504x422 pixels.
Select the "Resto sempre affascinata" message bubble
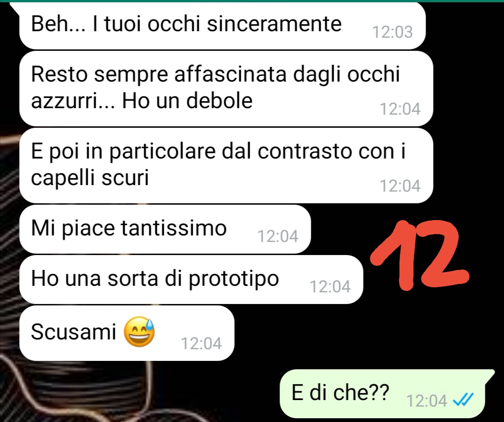pyautogui.click(x=226, y=89)
